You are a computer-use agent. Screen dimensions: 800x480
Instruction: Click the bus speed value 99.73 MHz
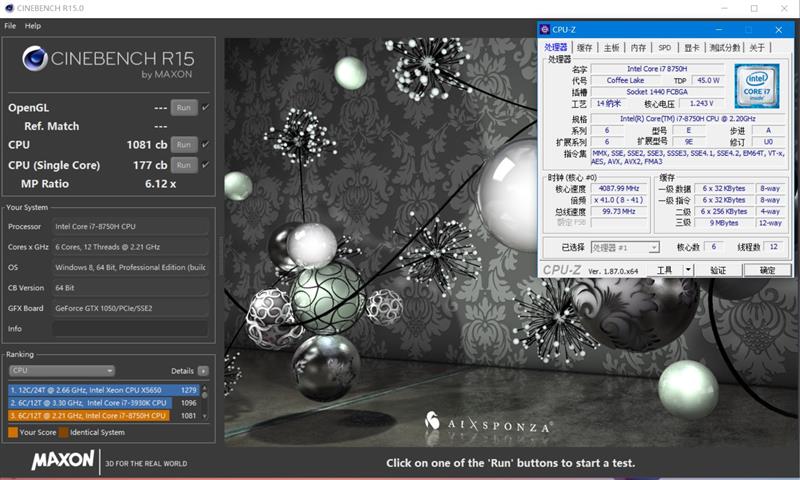pyautogui.click(x=619, y=211)
